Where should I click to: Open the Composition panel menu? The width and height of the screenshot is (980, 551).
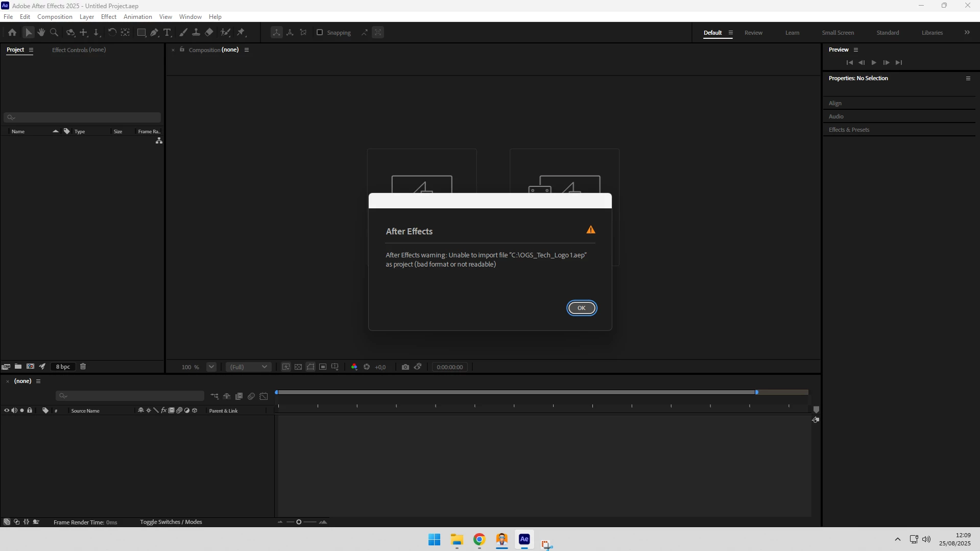click(247, 50)
